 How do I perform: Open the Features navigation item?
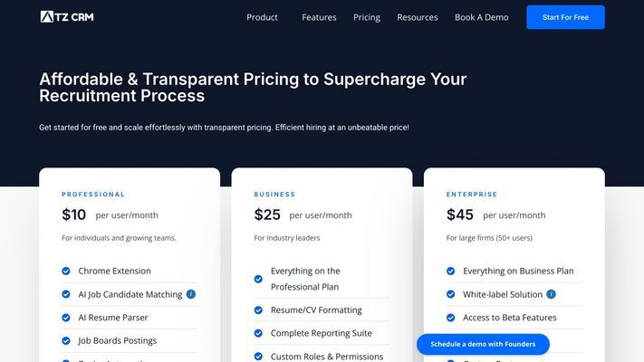(x=319, y=17)
